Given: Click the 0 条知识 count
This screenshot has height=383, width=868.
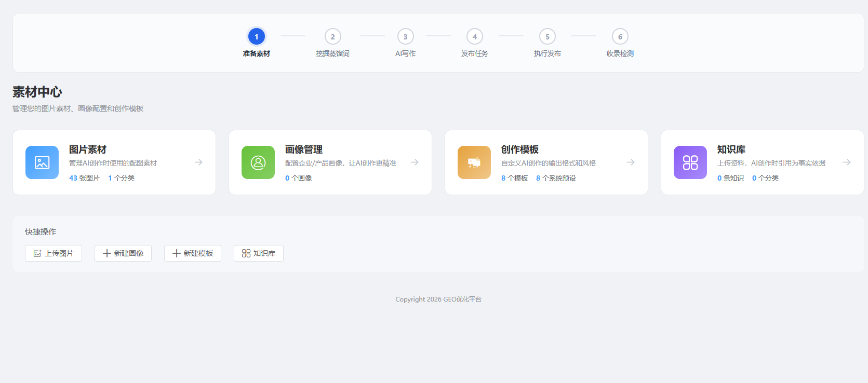Looking at the screenshot, I should (x=731, y=178).
